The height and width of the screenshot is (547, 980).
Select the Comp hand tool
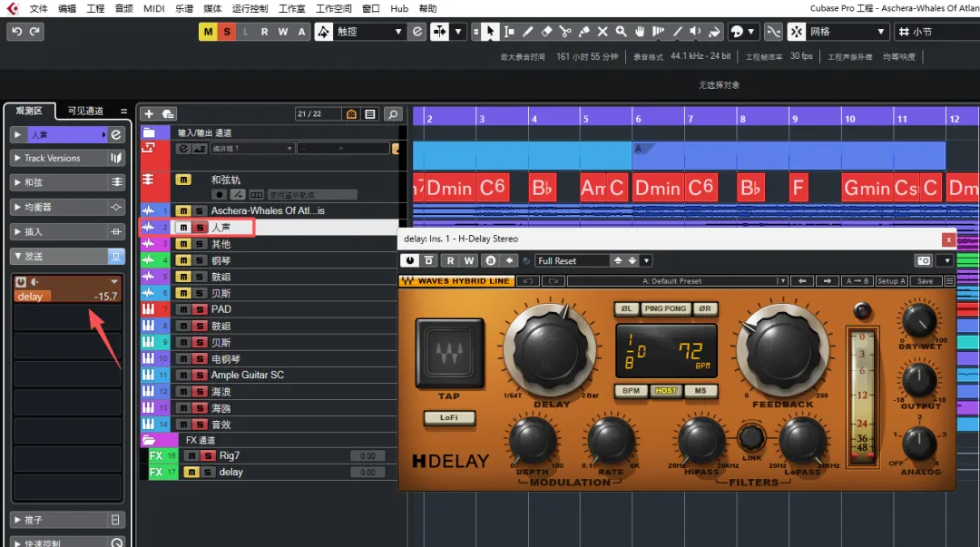click(640, 31)
